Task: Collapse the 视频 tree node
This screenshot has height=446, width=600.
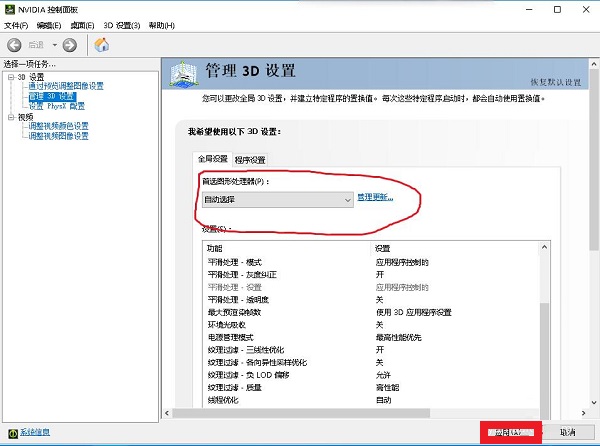Action: tap(11, 117)
